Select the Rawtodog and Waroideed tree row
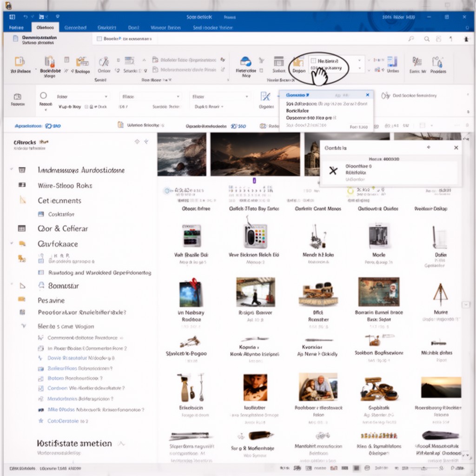The width and height of the screenshot is (476, 476). tap(94, 272)
